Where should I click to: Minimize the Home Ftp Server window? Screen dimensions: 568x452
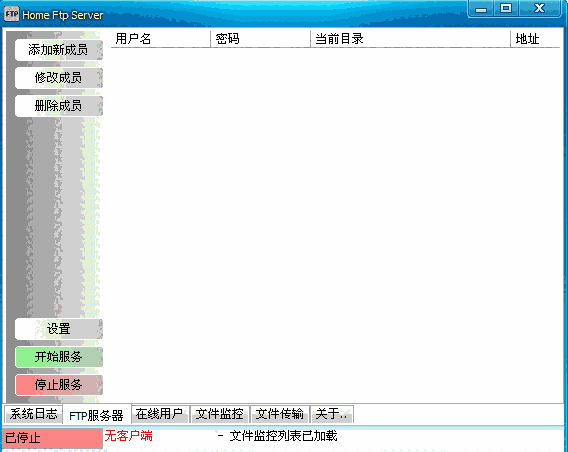point(481,9)
